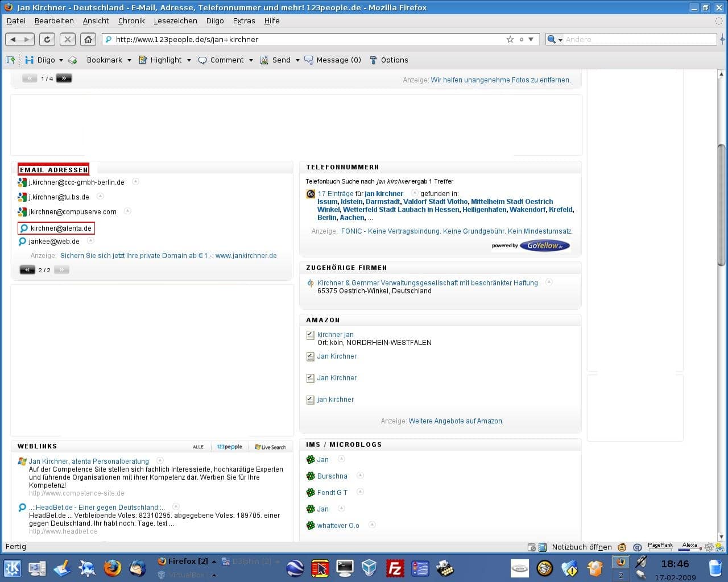Reload the page with the refresh button
The height and width of the screenshot is (582, 728).
click(x=47, y=39)
